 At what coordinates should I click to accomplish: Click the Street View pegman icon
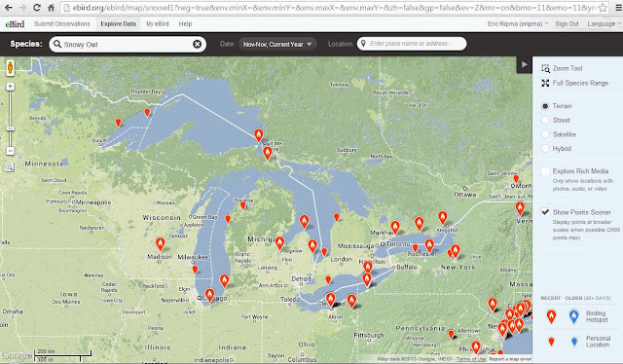coord(11,67)
